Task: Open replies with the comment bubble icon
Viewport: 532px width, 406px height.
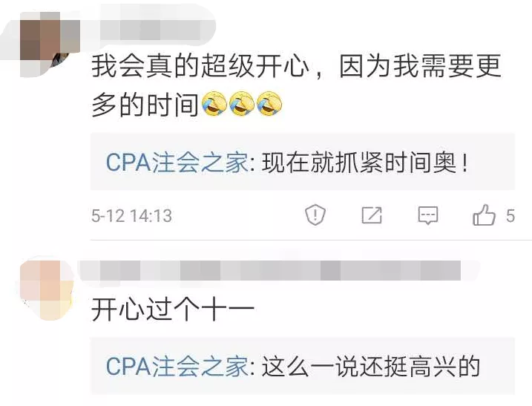Action: 428,215
